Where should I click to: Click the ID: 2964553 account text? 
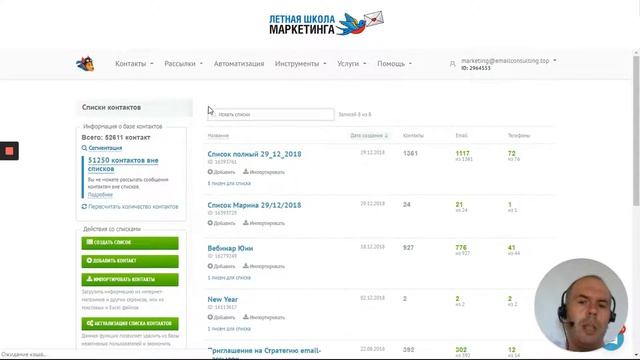[x=476, y=68]
